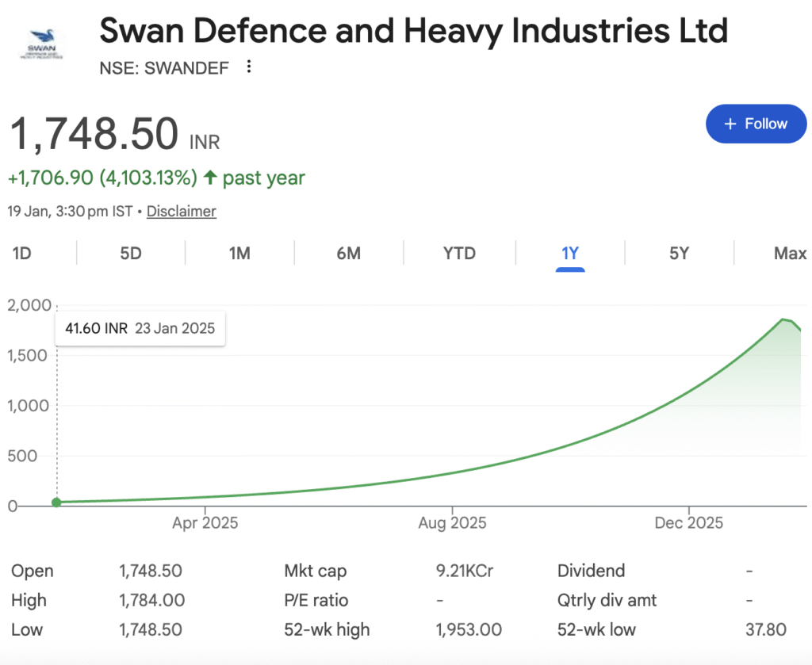Click the green up arrow indicator

tap(210, 178)
